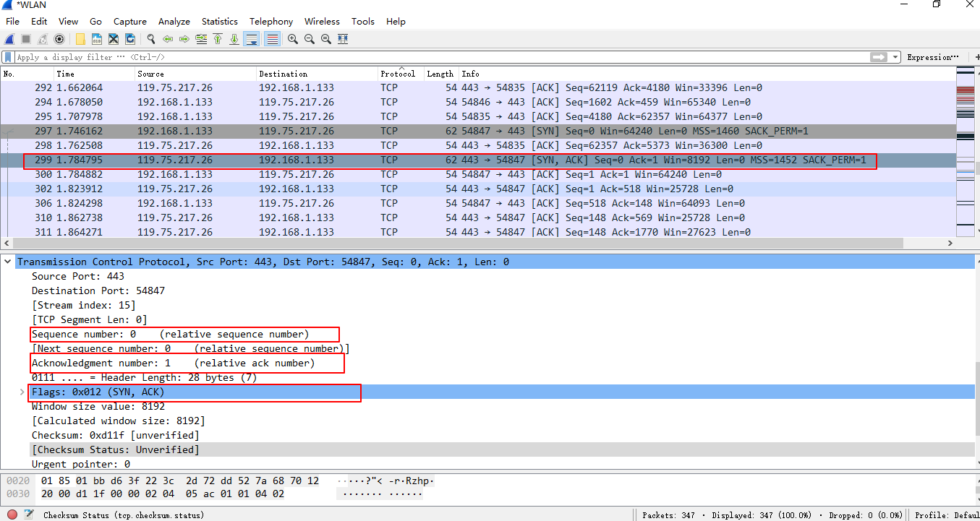This screenshot has height=521, width=980.
Task: Click the Profile: Default status bar entry
Action: point(945,515)
